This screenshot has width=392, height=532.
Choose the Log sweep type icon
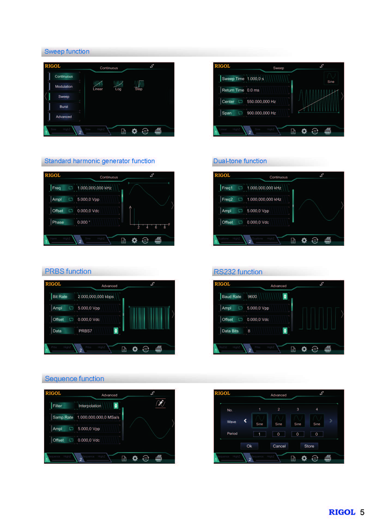(118, 85)
